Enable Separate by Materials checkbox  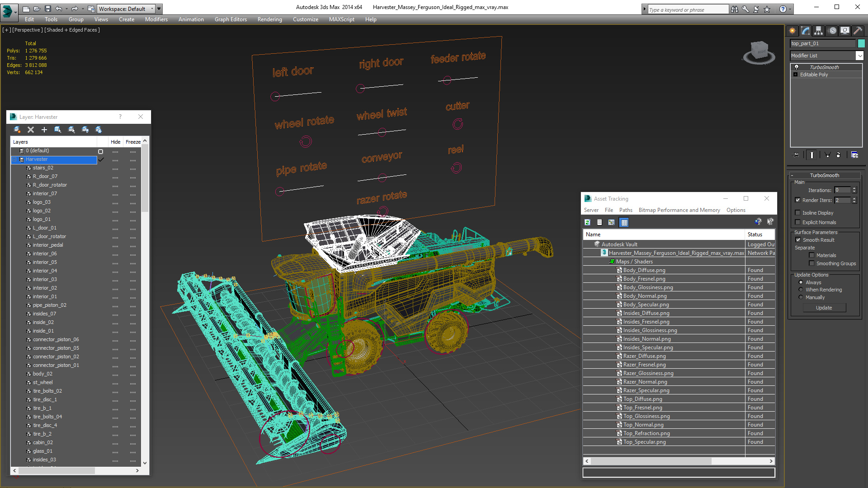(812, 255)
